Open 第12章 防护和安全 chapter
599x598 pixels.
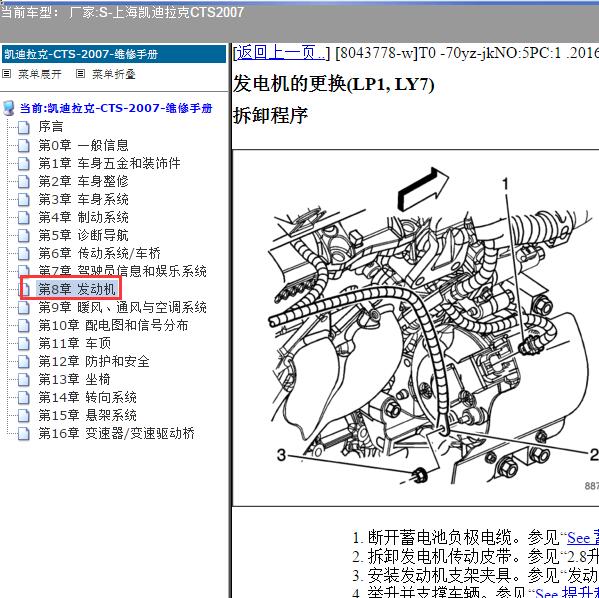point(94,361)
